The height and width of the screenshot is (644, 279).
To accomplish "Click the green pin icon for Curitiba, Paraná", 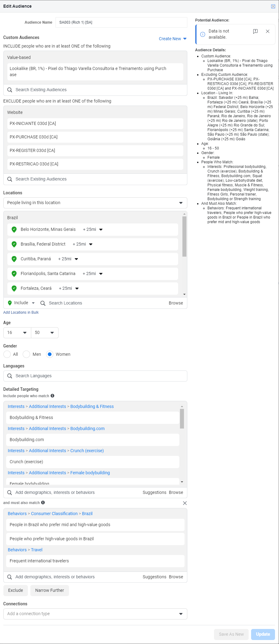I will pos(14,259).
